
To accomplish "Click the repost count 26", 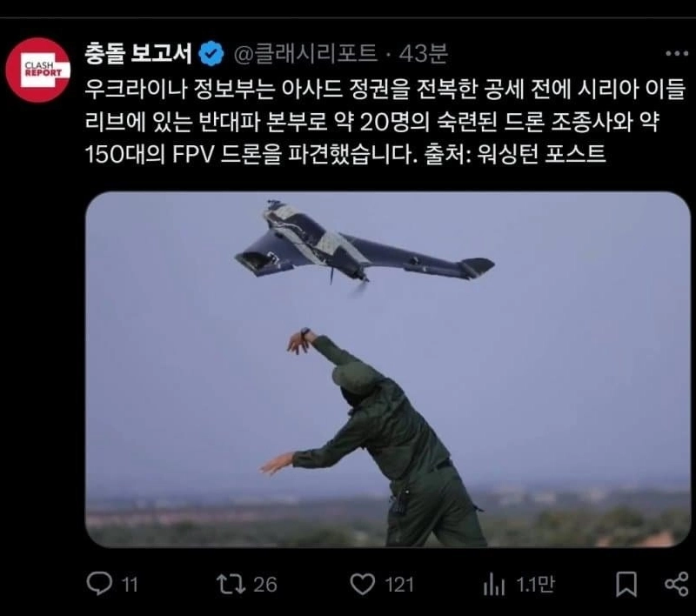I will (265, 585).
